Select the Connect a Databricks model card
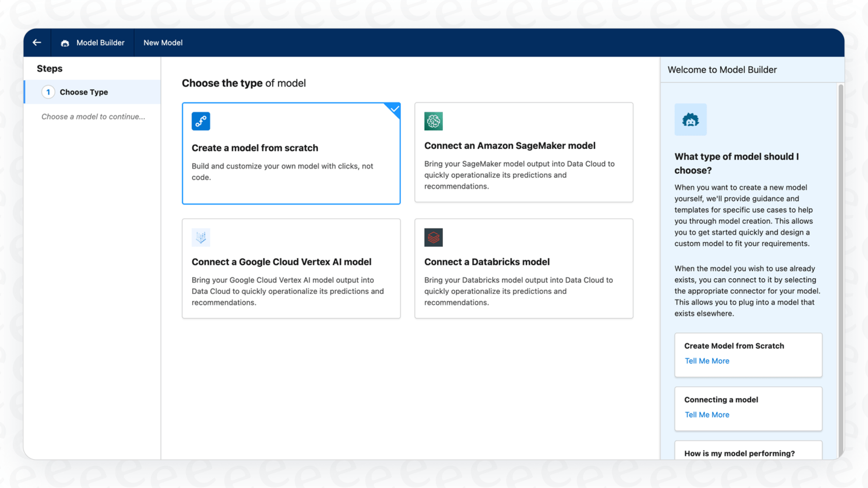Image resolution: width=868 pixels, height=488 pixels. (523, 269)
